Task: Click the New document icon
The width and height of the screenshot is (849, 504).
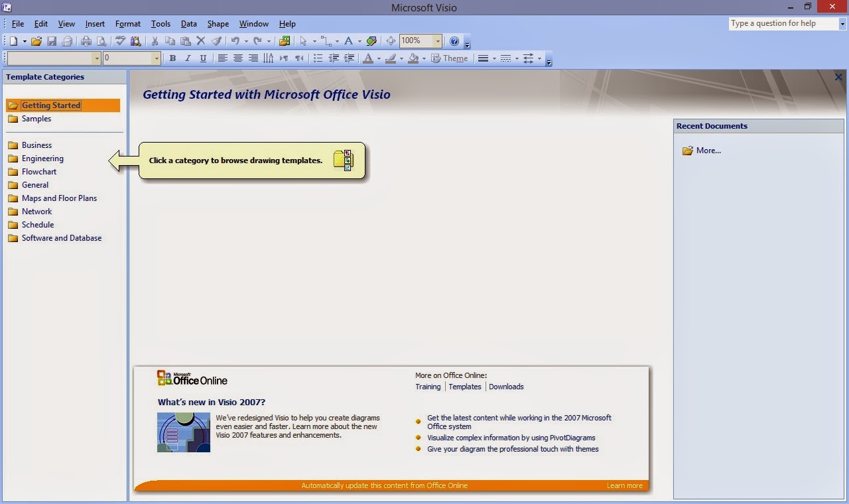Action: coord(14,41)
